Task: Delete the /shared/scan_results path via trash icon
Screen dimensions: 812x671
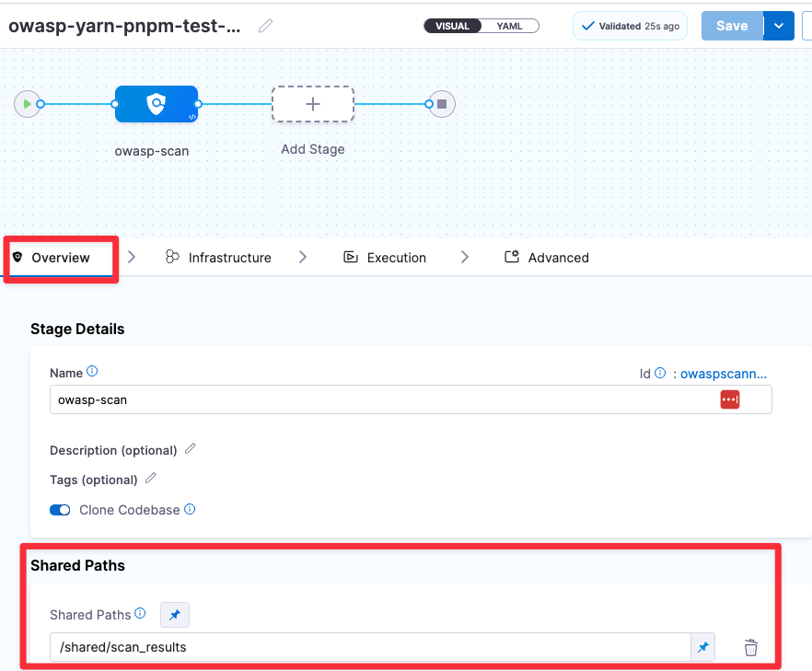Action: (x=750, y=647)
